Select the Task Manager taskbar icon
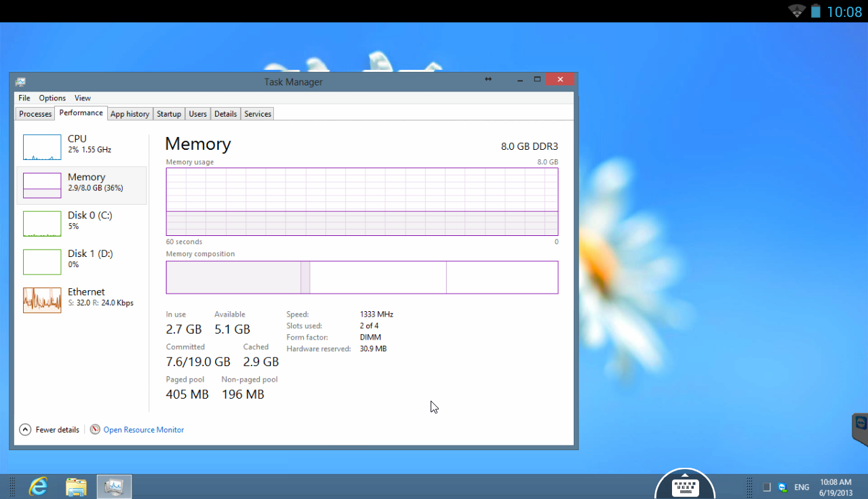 click(114, 485)
